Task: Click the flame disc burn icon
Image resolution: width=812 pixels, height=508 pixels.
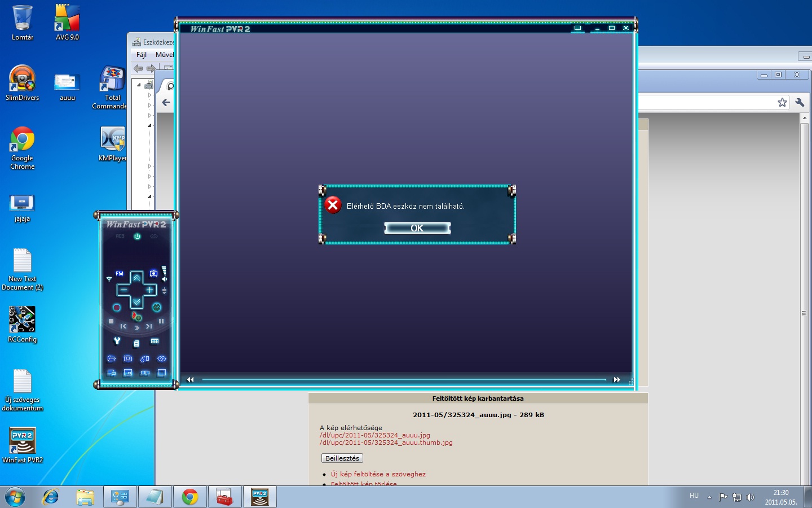Action: (x=136, y=316)
